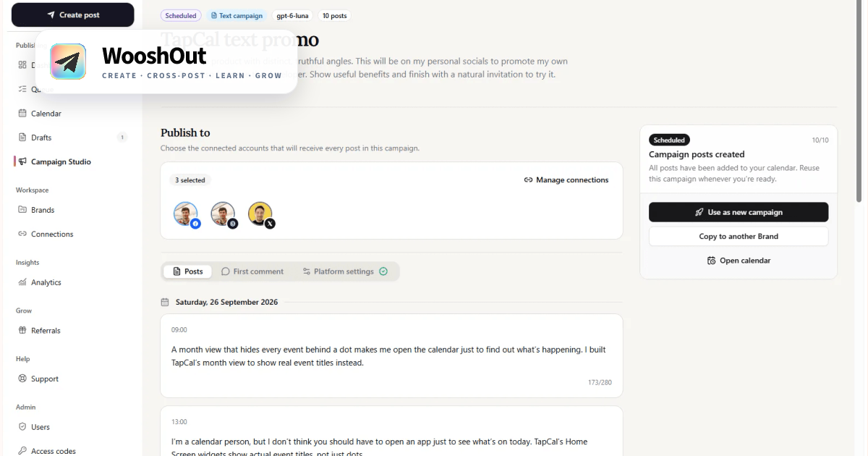Toggle the Facebook account avatar selection
Image resolution: width=868 pixels, height=456 pixels.
point(187,215)
